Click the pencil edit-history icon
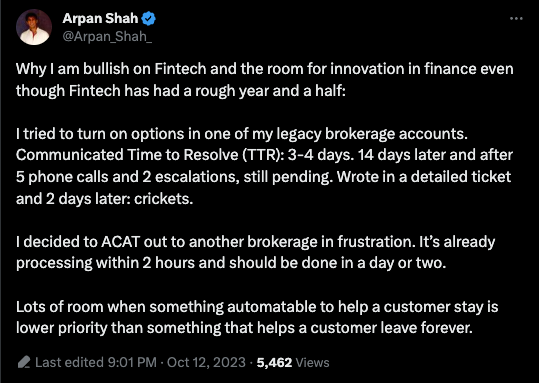The height and width of the screenshot is (383, 539). pos(24,362)
